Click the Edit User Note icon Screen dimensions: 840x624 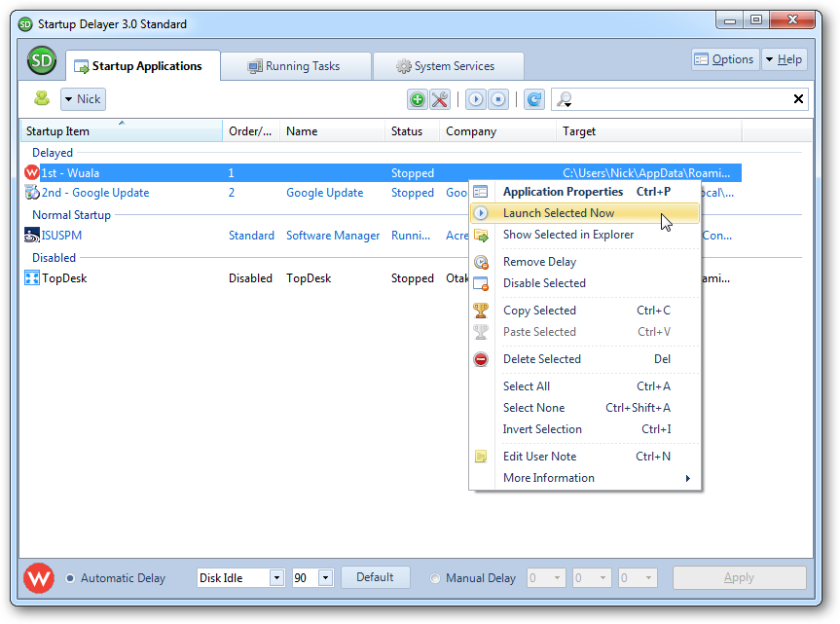(481, 457)
